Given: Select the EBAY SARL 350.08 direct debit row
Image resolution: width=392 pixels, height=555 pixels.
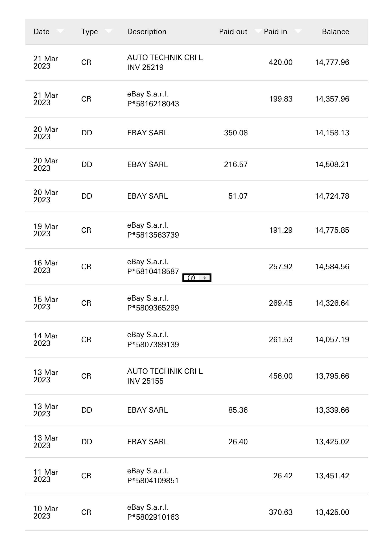Looking at the screenshot, I should (x=197, y=133).
